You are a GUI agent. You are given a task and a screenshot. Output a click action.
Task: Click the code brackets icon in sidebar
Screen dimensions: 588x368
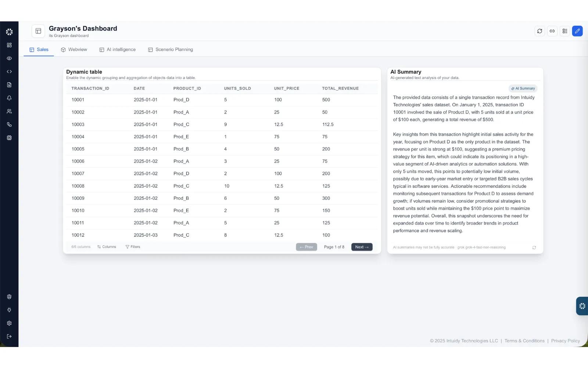(x=9, y=72)
